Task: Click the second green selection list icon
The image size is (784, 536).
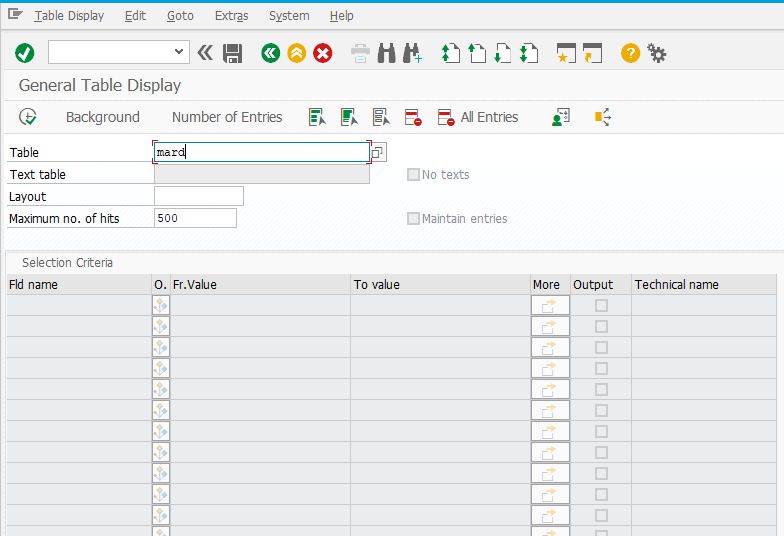Action: point(349,117)
